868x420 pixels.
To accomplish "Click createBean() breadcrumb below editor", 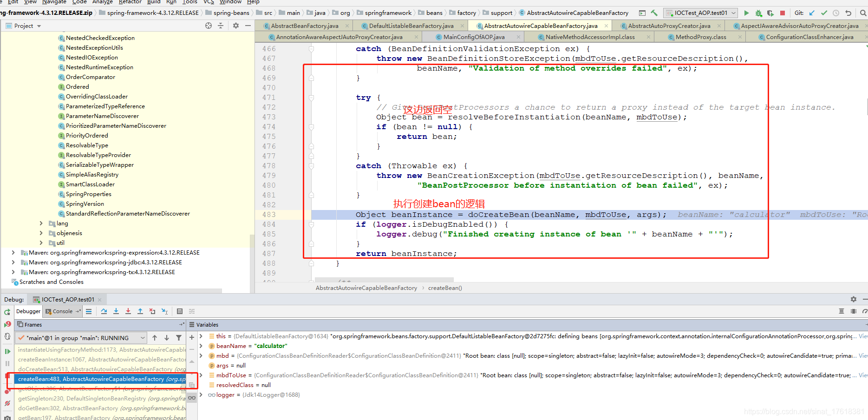I will click(x=445, y=288).
